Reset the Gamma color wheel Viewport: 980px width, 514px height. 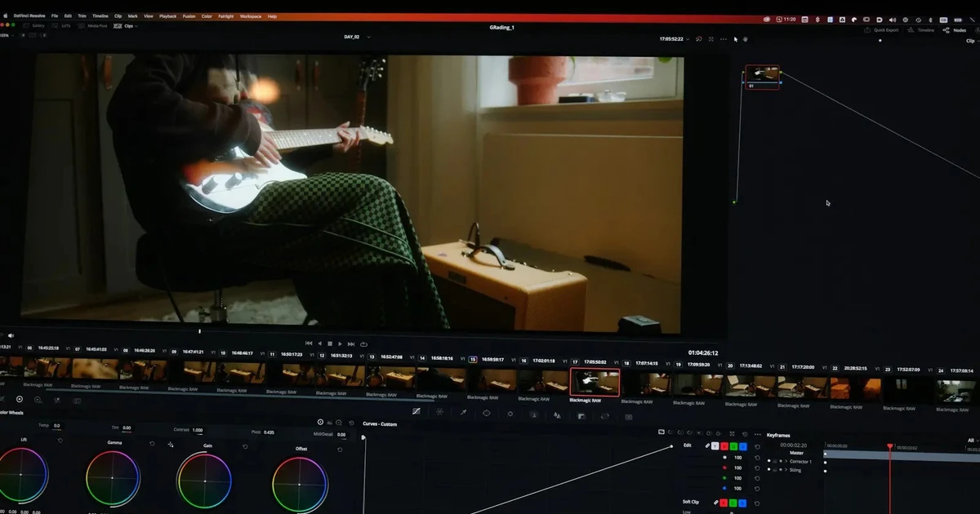click(x=152, y=443)
